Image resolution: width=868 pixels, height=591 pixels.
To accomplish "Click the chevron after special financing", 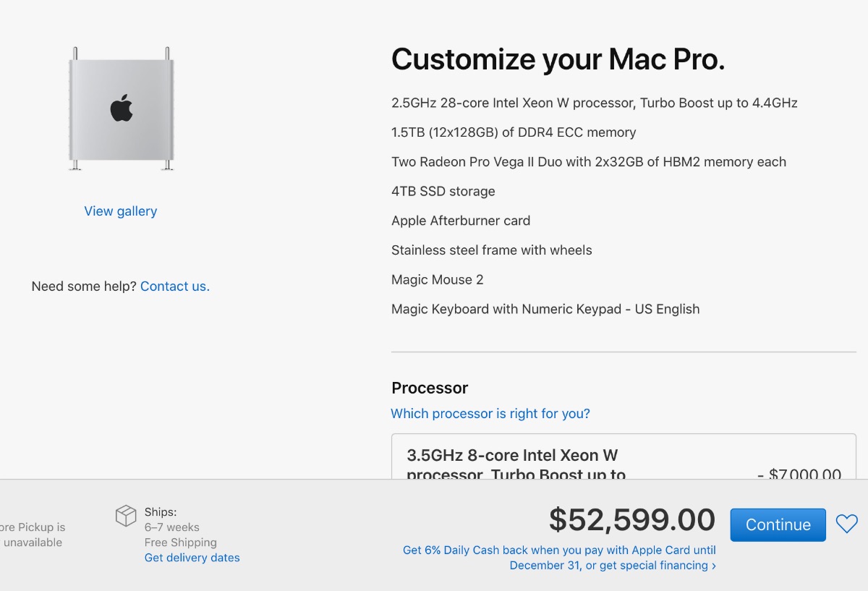I will pyautogui.click(x=714, y=566).
